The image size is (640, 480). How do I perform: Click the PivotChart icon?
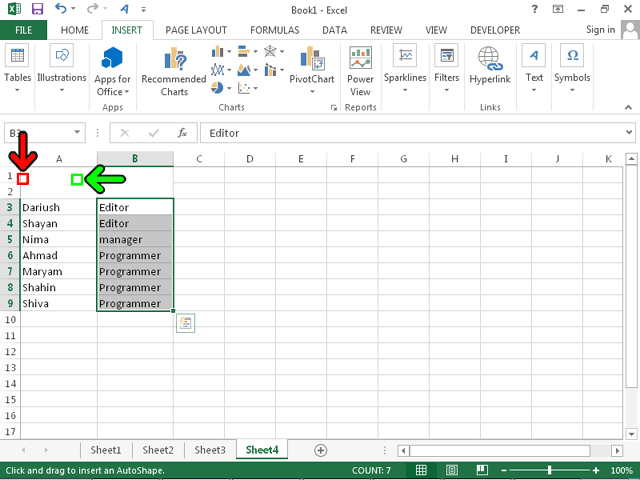(310, 65)
